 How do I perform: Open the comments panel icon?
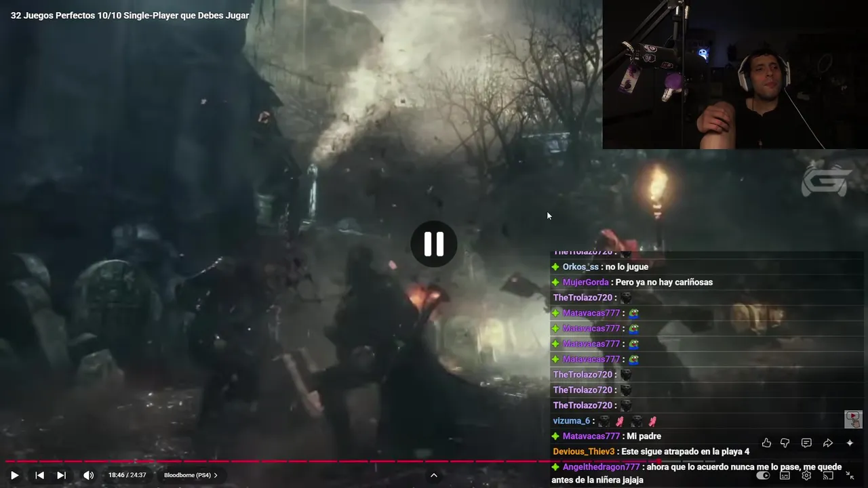806,443
